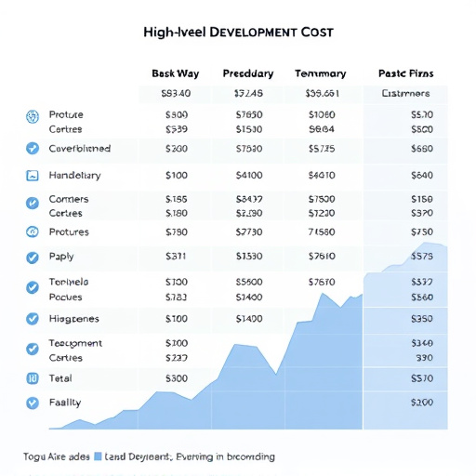Click the Hisgtenes row label
Image resolution: width=476 pixels, height=476 pixels.
tap(73, 319)
